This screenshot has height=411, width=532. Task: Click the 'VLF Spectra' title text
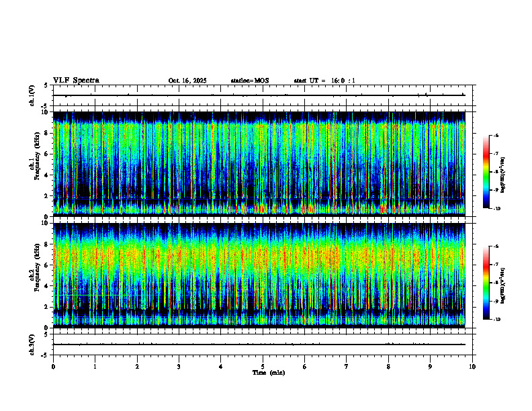click(76, 81)
